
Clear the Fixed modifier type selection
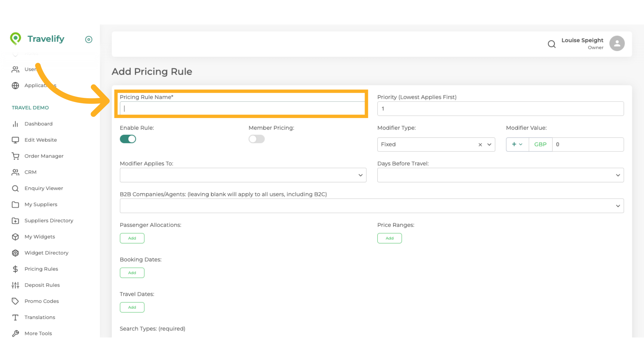coord(480,144)
